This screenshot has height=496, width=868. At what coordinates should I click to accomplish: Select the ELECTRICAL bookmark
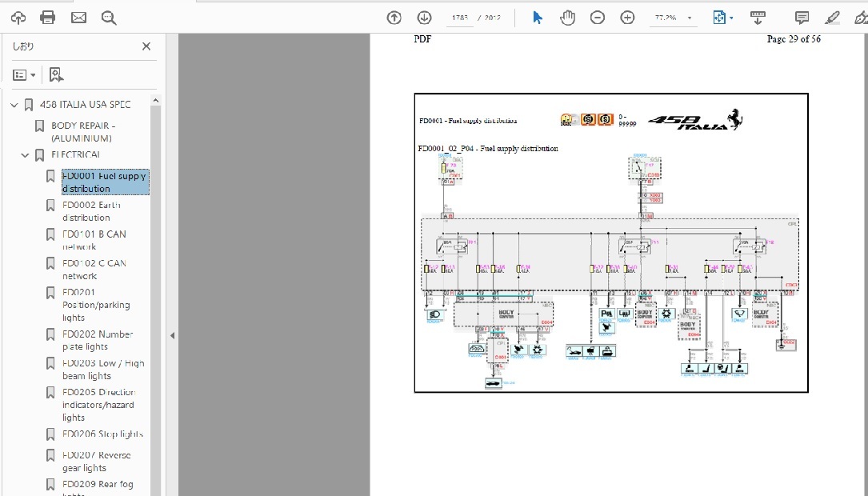(x=76, y=155)
